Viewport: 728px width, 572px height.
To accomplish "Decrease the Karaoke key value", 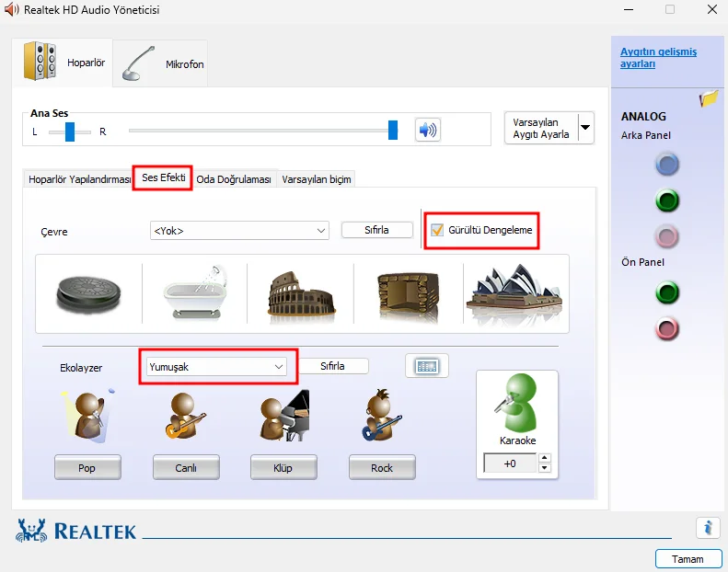I will pos(544,468).
